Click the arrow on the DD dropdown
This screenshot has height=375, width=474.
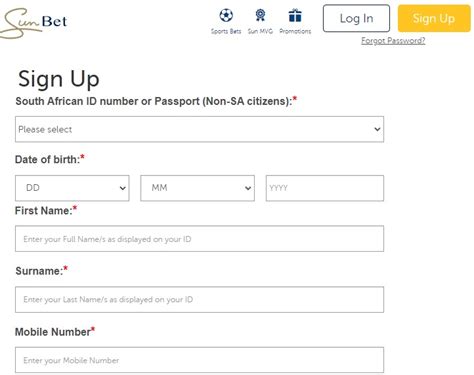pyautogui.click(x=123, y=188)
